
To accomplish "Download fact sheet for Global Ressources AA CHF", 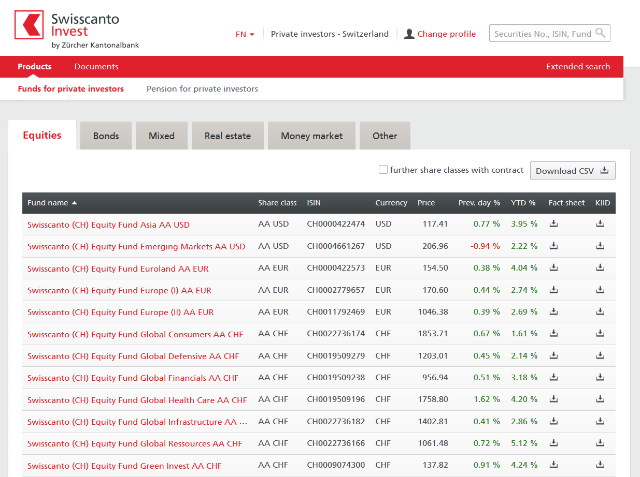I will click(553, 443).
